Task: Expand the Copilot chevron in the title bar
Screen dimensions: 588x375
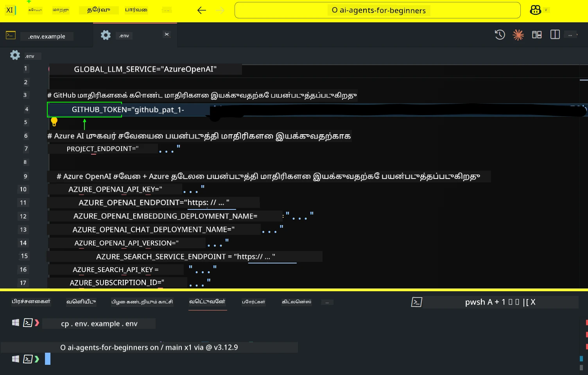Action: click(546, 10)
